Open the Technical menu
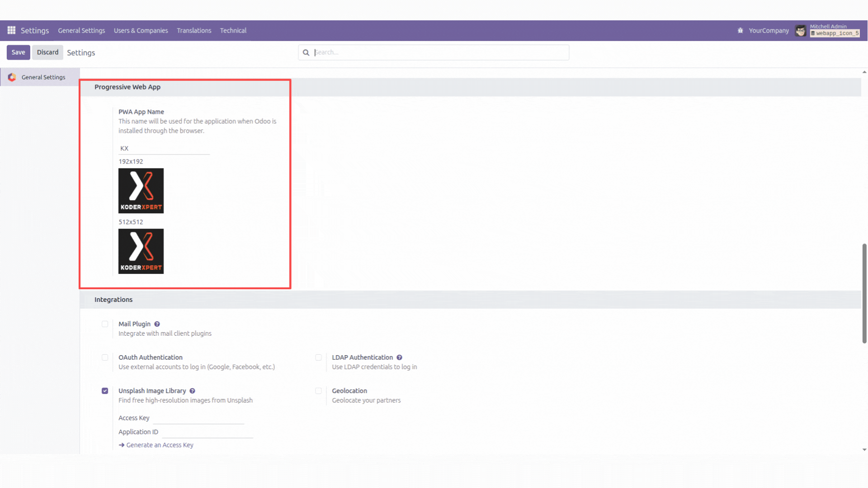 (233, 30)
